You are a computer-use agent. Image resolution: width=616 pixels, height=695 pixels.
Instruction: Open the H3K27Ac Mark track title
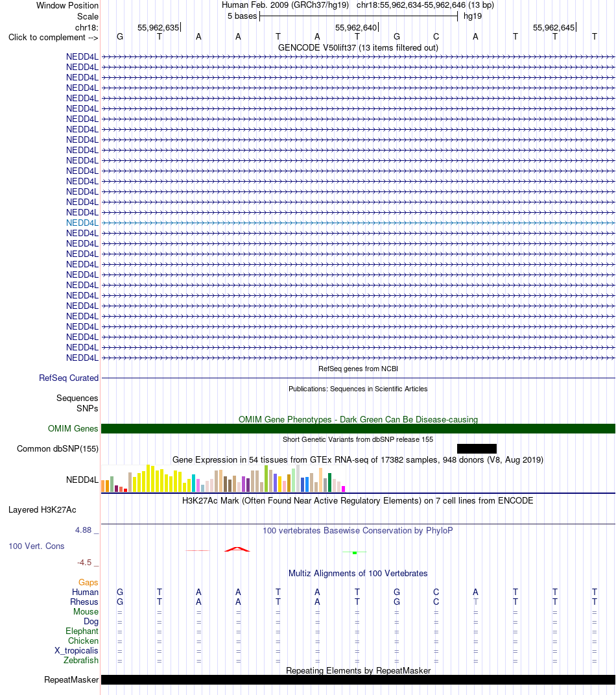coord(358,500)
